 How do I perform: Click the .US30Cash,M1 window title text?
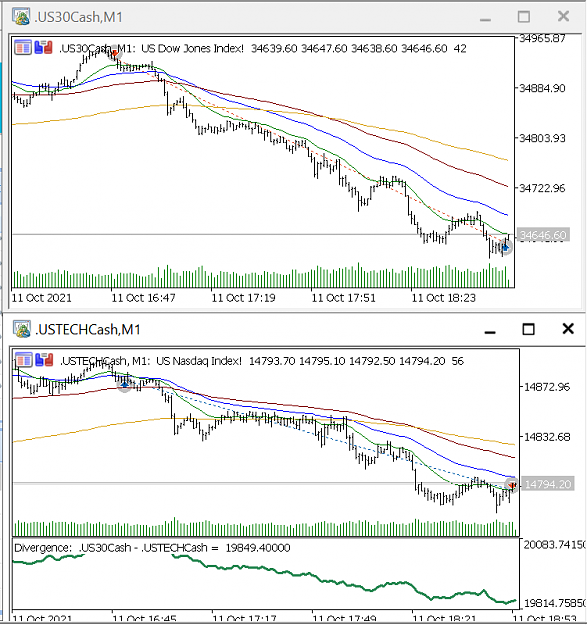(78, 17)
